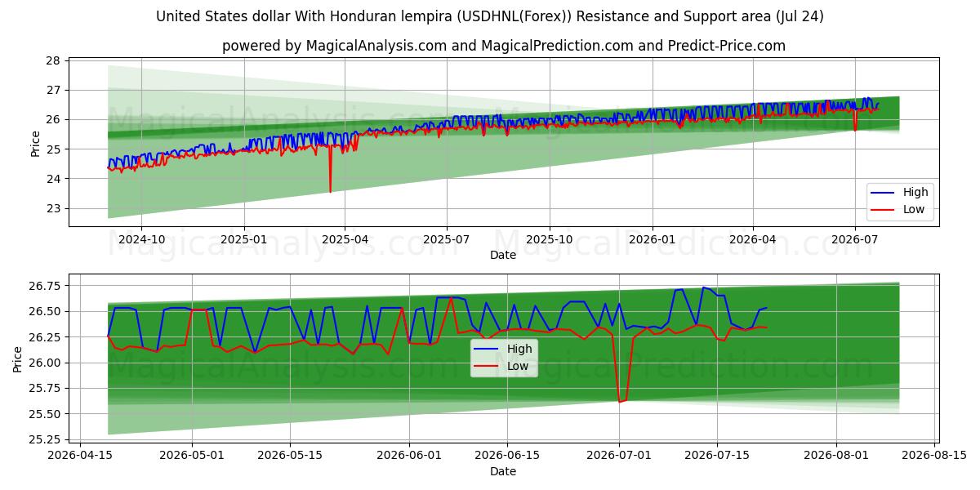Click the '2026-07-15' tick label on the bottom chart
980x490 pixels.
coord(717,456)
